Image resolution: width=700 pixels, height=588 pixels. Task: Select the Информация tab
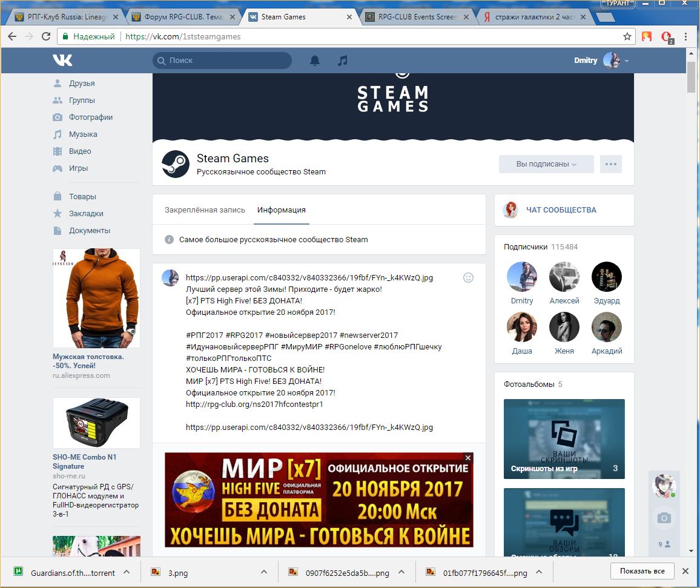point(281,210)
